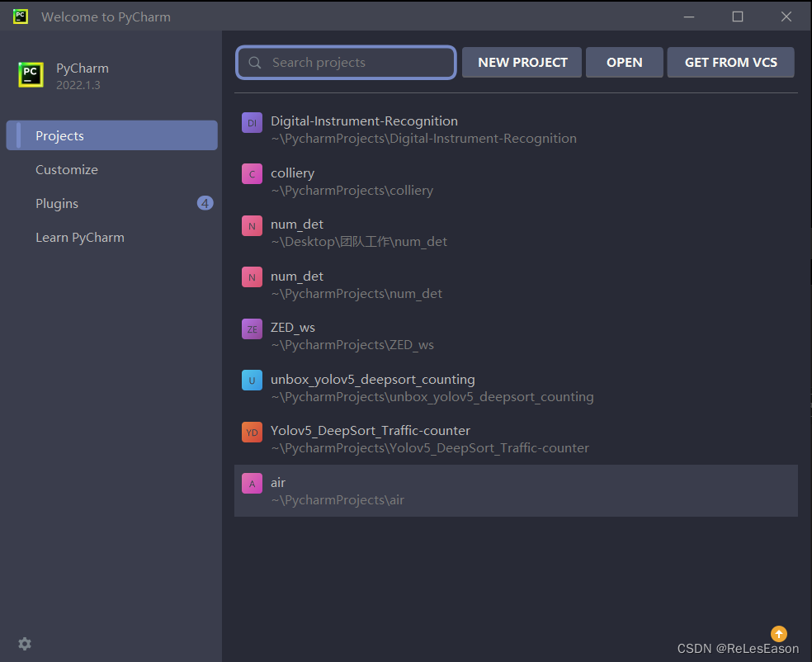This screenshot has width=812, height=662.
Task: Click the colliery project C icon
Action: tap(253, 174)
